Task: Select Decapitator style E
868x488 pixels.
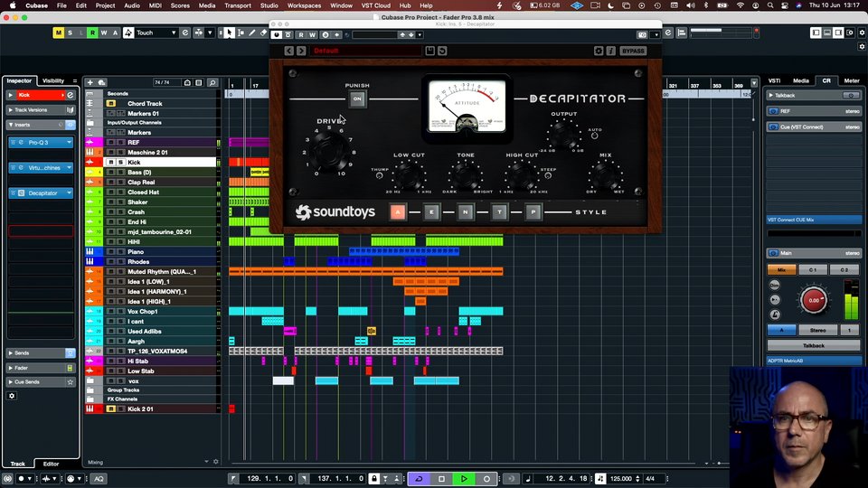Action: pos(431,211)
